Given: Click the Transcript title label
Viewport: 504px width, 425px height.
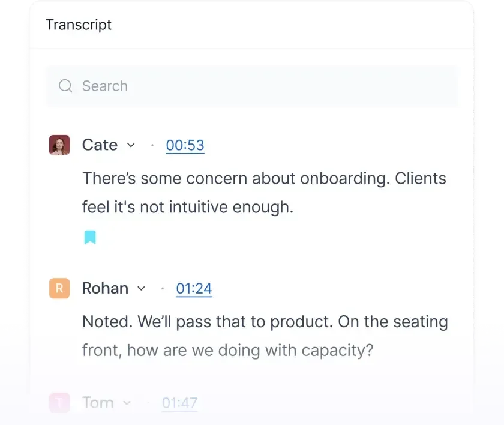Looking at the screenshot, I should point(79,25).
